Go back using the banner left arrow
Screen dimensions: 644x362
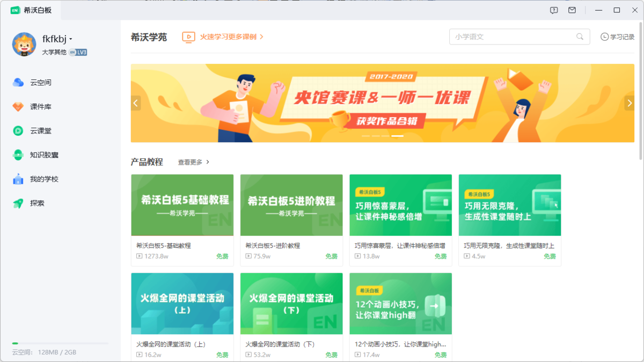click(x=135, y=103)
